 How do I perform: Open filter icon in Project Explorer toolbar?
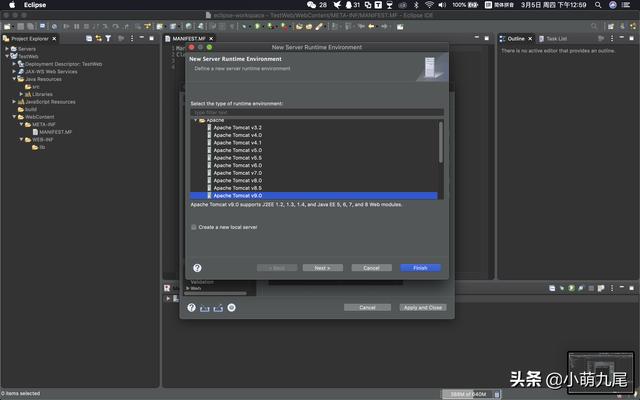pyautogui.click(x=108, y=38)
